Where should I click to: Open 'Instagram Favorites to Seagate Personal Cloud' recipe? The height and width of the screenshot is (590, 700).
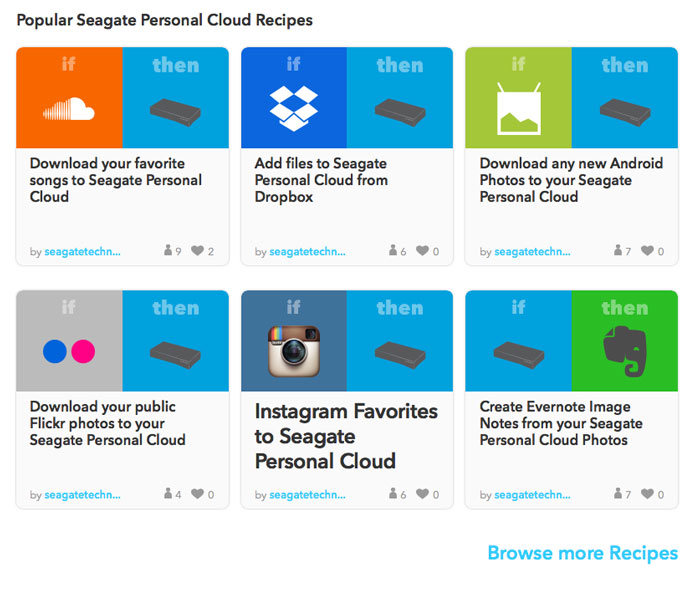pyautogui.click(x=346, y=436)
